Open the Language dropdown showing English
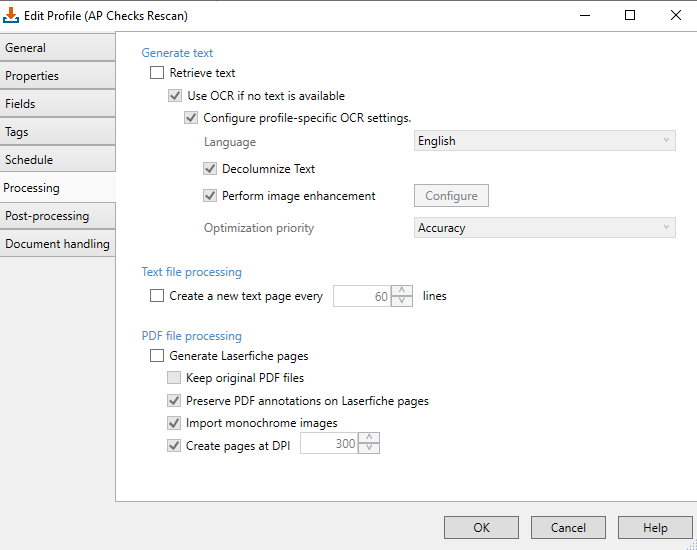 pos(545,141)
